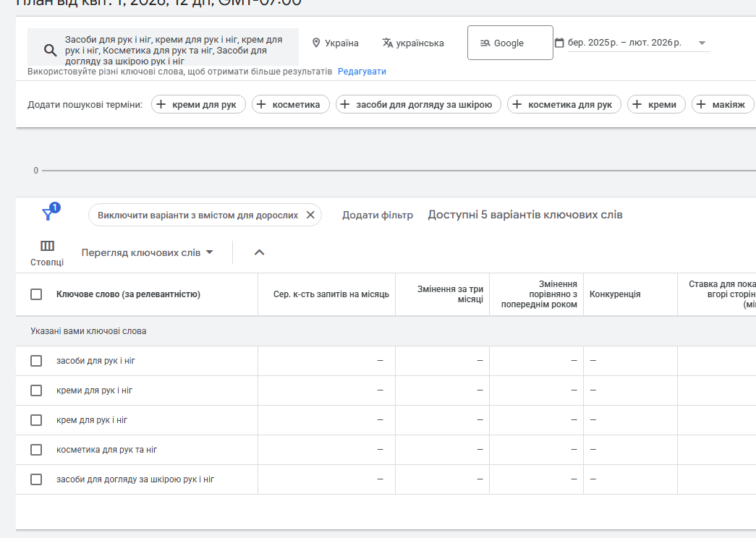Add the "засоби для догляду за шкірою" term
This screenshot has height=538, width=756.
click(418, 105)
